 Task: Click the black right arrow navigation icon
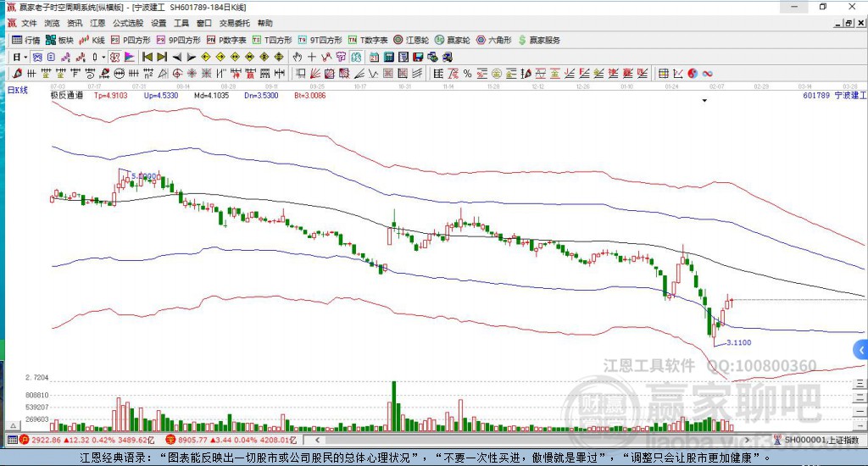191,57
